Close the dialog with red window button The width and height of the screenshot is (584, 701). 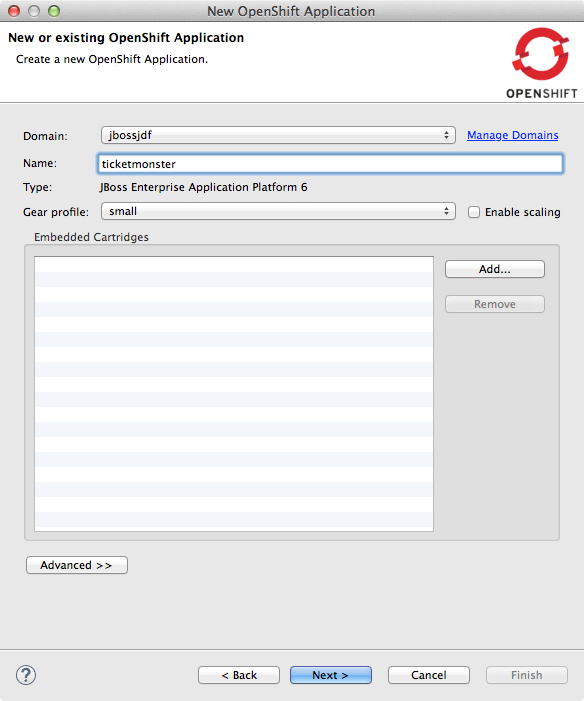click(14, 11)
